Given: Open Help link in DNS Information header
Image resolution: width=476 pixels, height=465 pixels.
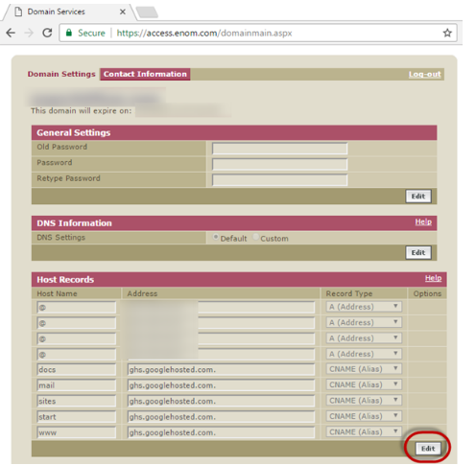Looking at the screenshot, I should click(423, 221).
